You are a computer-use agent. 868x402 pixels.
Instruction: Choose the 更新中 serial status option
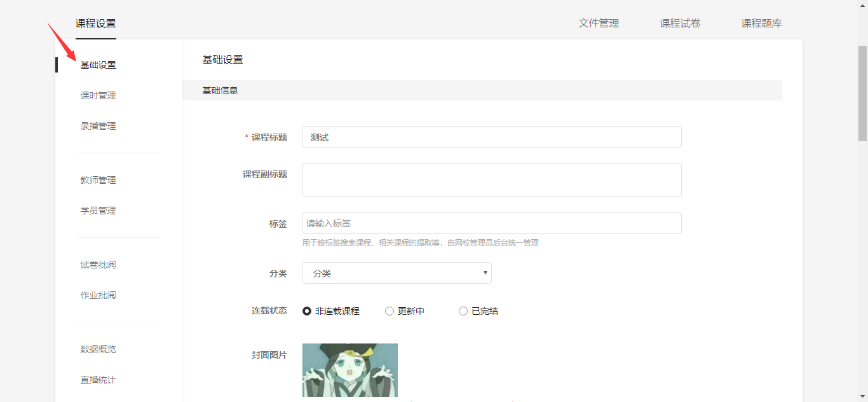(390, 311)
